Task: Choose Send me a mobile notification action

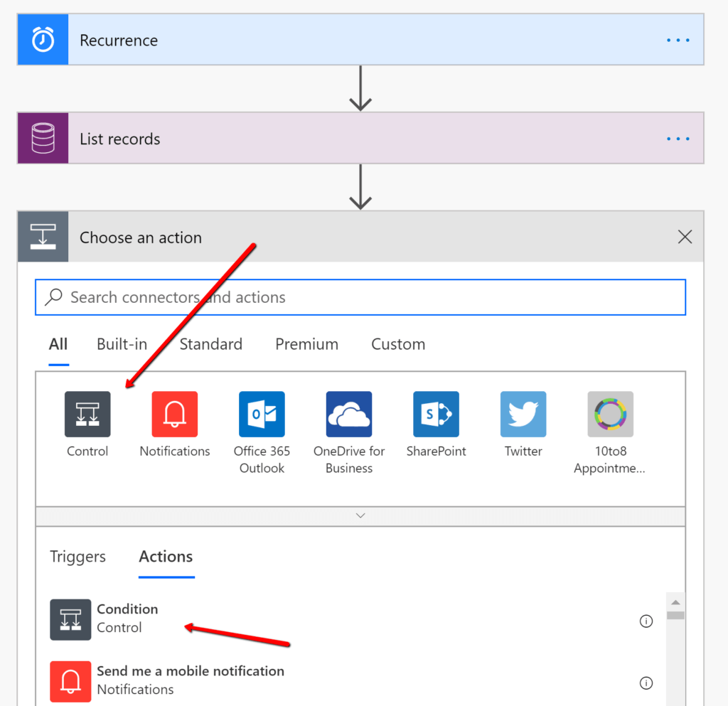Action: point(190,680)
